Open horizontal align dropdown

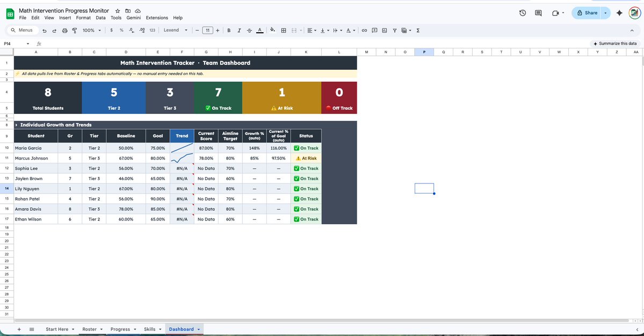[312, 31]
